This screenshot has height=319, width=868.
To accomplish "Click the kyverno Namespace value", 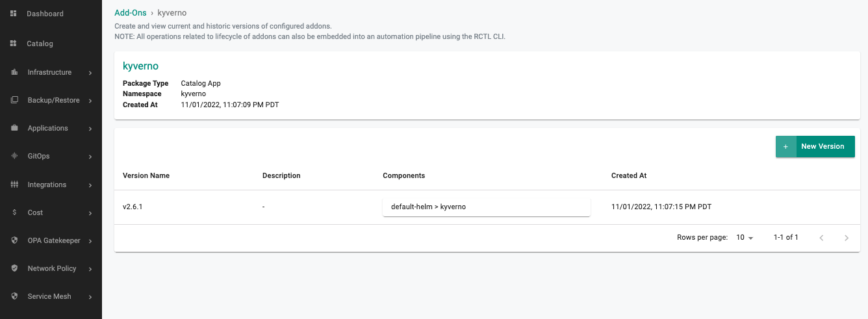I will point(193,94).
